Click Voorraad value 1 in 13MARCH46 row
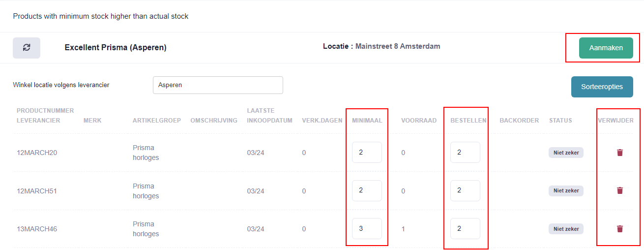This screenshot has width=644, height=250. pyautogui.click(x=403, y=229)
